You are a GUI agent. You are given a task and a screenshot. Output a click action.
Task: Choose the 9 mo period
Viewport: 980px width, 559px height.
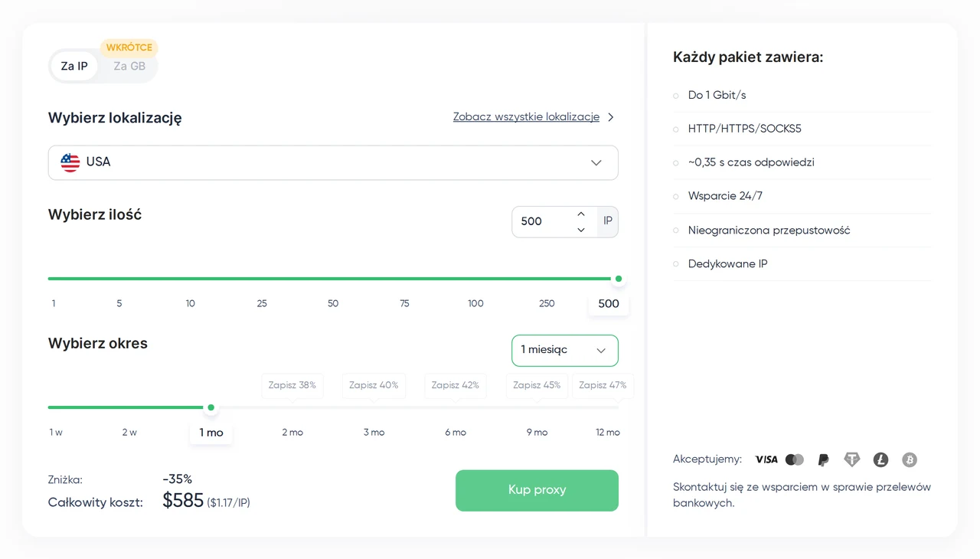tap(537, 433)
